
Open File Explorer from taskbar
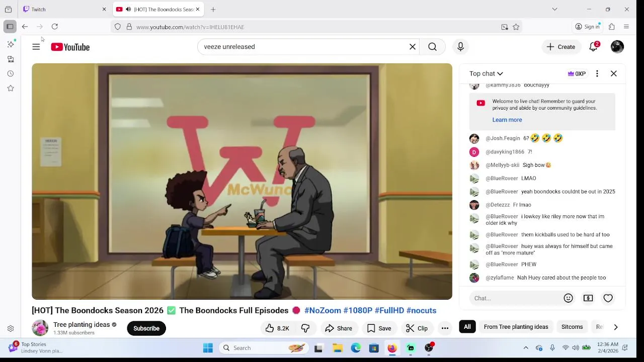(338, 348)
